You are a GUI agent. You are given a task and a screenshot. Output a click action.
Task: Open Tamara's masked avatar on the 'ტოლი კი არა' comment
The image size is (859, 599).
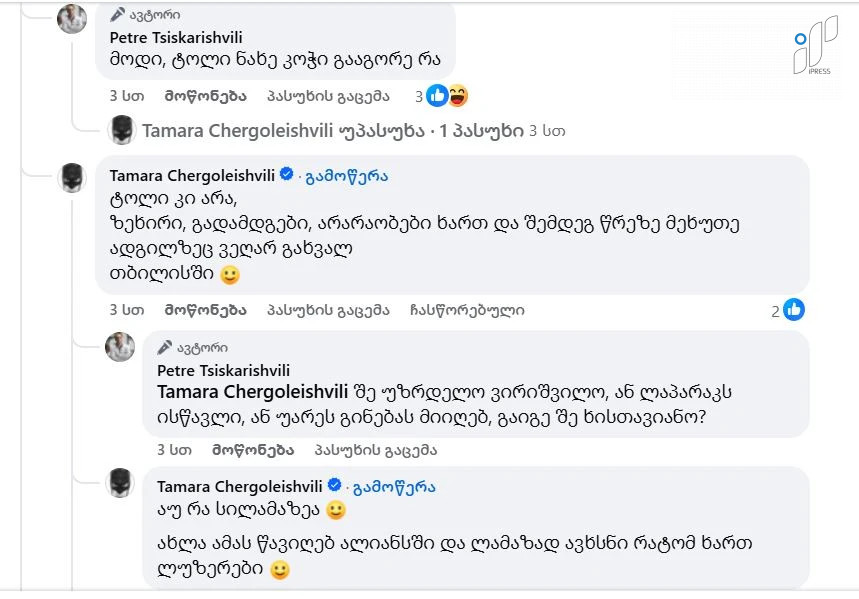pyautogui.click(x=72, y=178)
